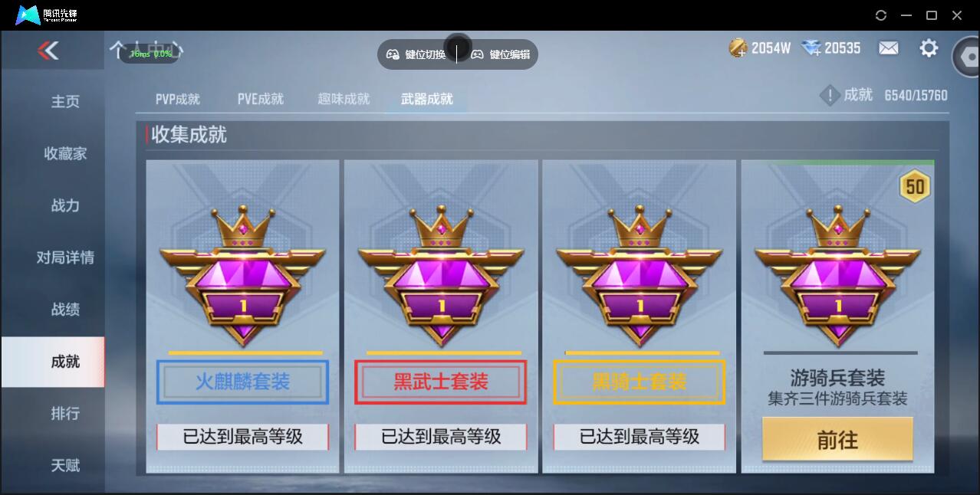Open 排行 from the side menu
The height and width of the screenshot is (495, 980).
click(x=65, y=414)
